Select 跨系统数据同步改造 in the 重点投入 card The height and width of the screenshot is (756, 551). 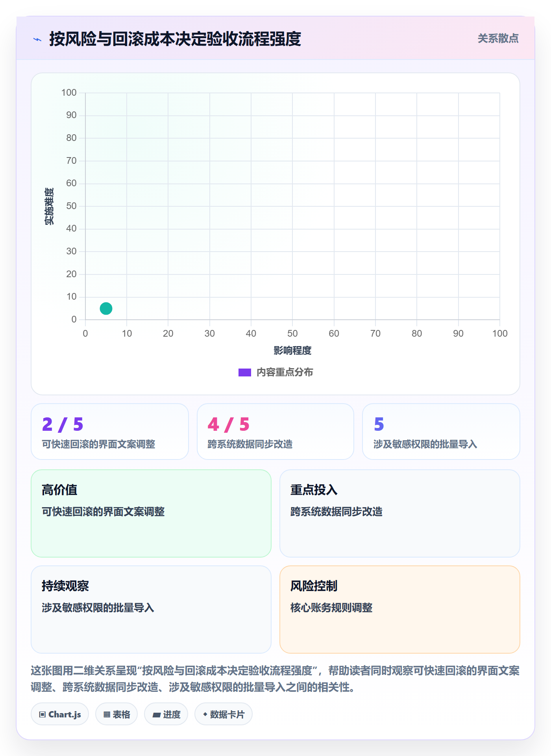(337, 512)
